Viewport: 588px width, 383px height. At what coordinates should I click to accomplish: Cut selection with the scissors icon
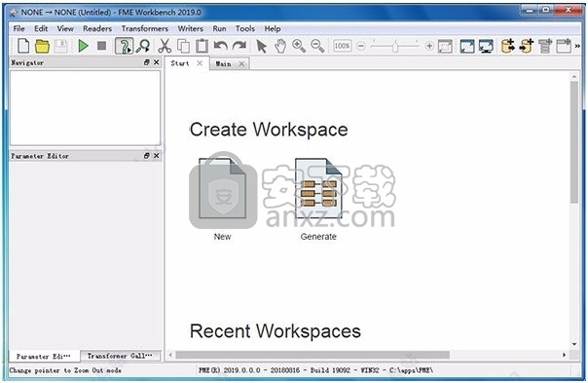[x=165, y=46]
